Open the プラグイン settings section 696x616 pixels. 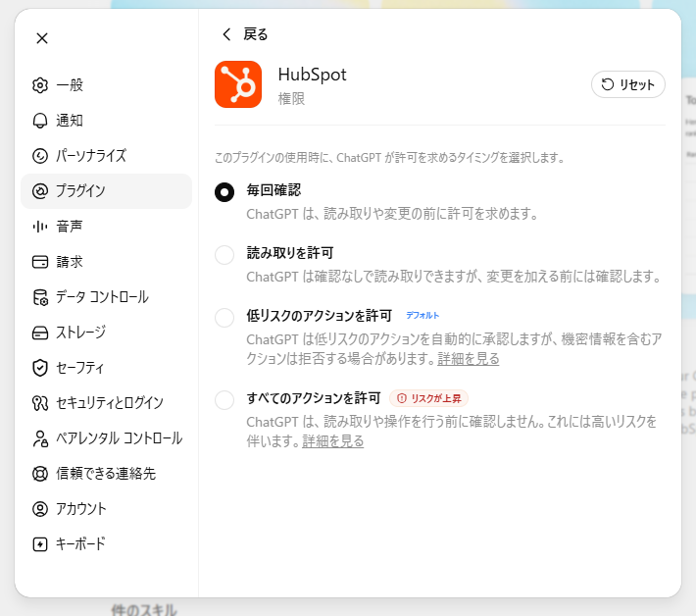click(107, 191)
